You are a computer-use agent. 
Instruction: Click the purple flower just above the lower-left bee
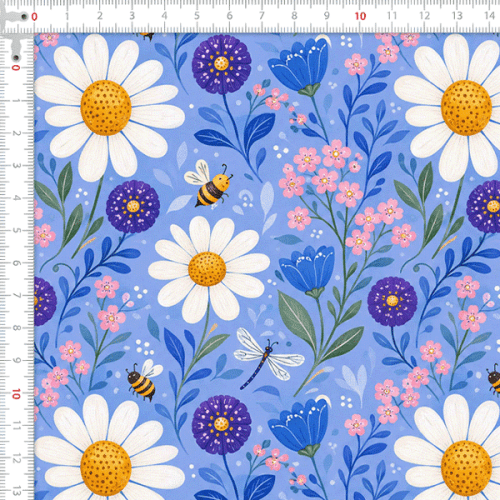click(x=133, y=207)
